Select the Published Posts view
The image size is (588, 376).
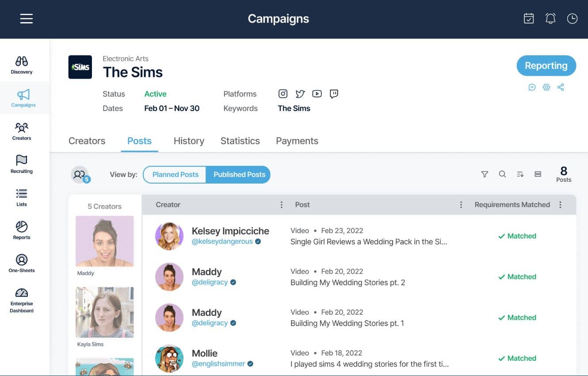[239, 174]
